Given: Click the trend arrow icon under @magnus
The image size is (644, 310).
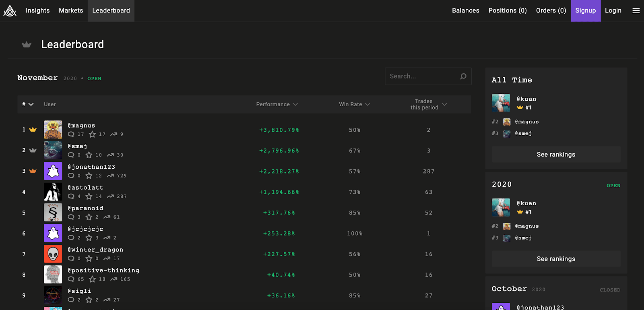Looking at the screenshot, I should (114, 134).
